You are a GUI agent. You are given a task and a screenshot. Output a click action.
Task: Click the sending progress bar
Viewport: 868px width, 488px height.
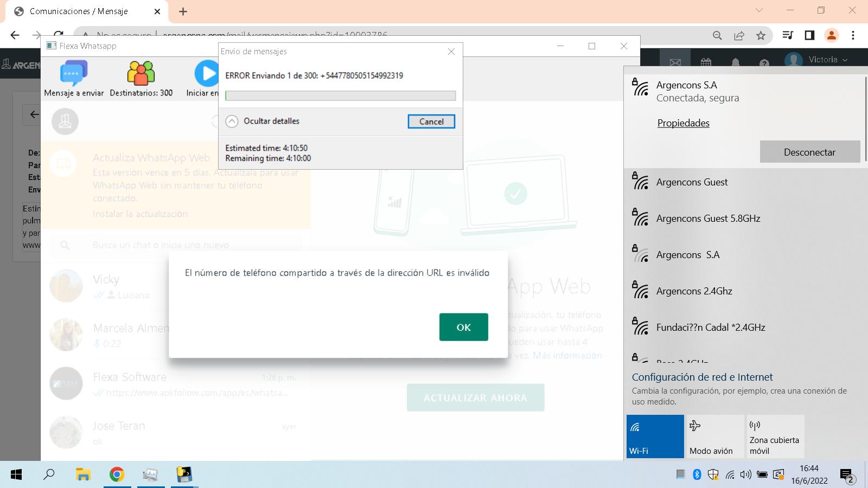tap(341, 95)
